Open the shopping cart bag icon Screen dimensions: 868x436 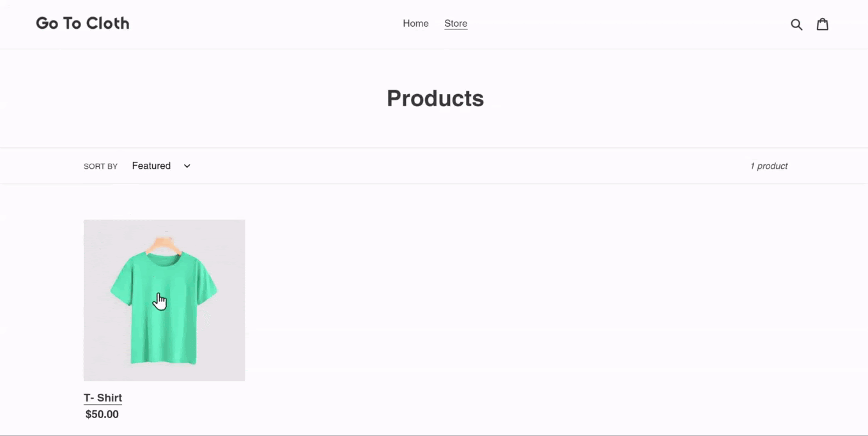tap(823, 24)
